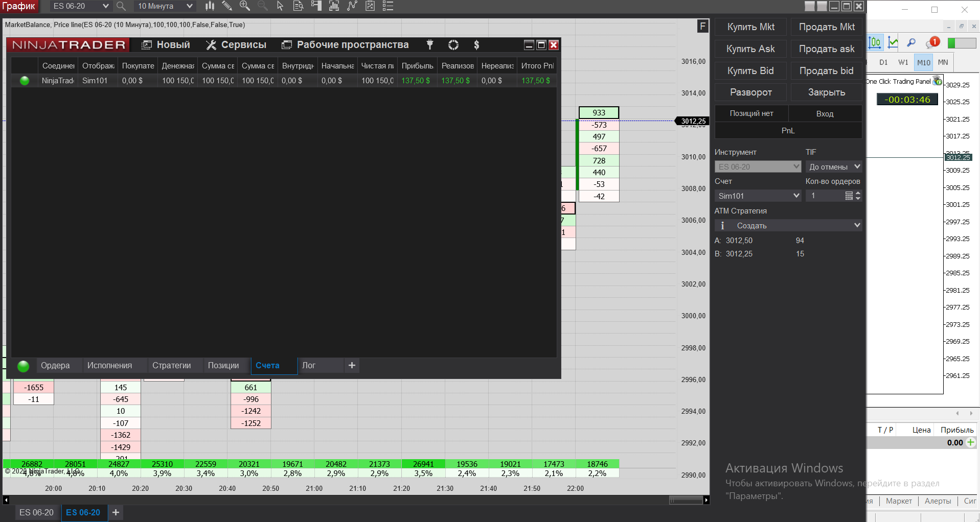Open the Strategies icon in chart toolbar
Image resolution: width=980 pixels, height=522 pixels.
pyautogui.click(x=352, y=6)
